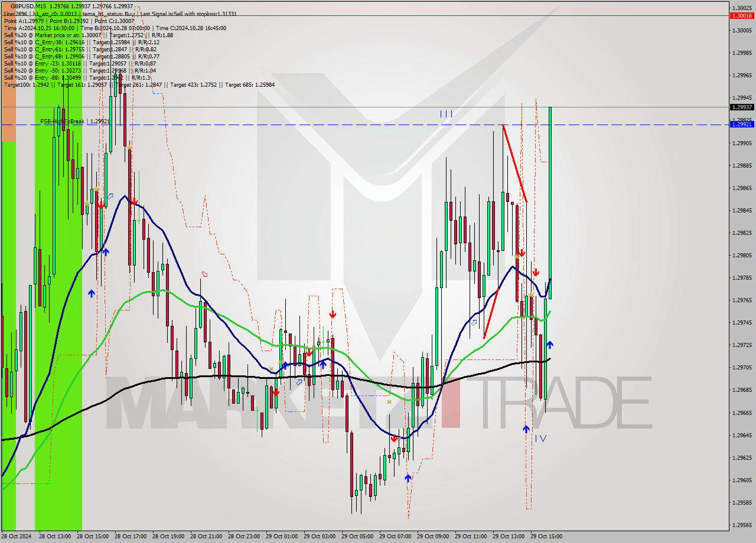The image size is (756, 543).
Task: Click price axis value 1.29785
Action: tap(742, 277)
